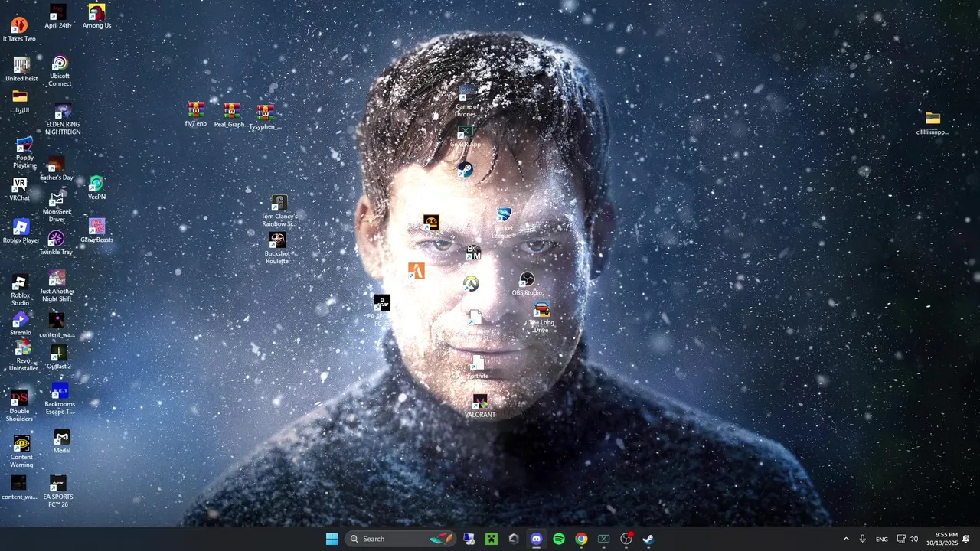The width and height of the screenshot is (980, 551).
Task: Open Just Another Night Shift shortcut
Action: [x=57, y=286]
